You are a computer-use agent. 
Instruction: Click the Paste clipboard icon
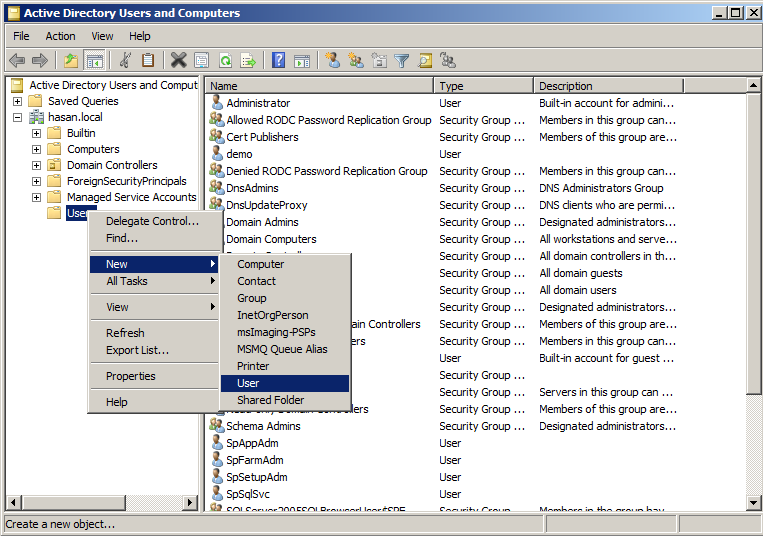point(148,60)
